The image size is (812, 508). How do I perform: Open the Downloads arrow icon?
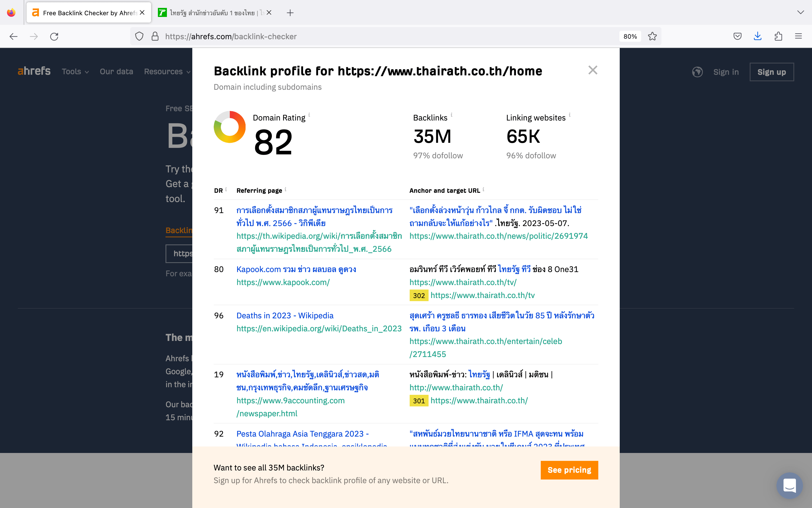click(758, 36)
